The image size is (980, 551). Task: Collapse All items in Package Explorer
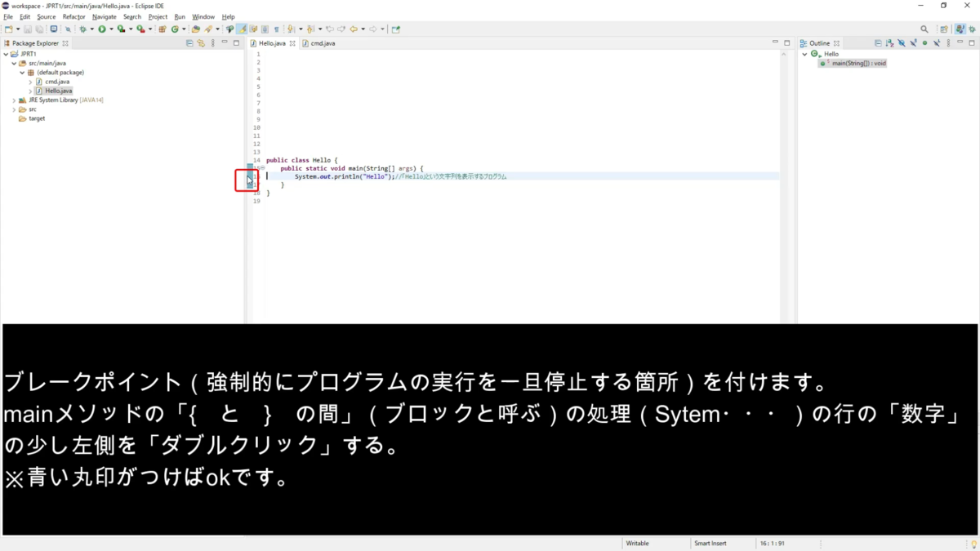(189, 42)
